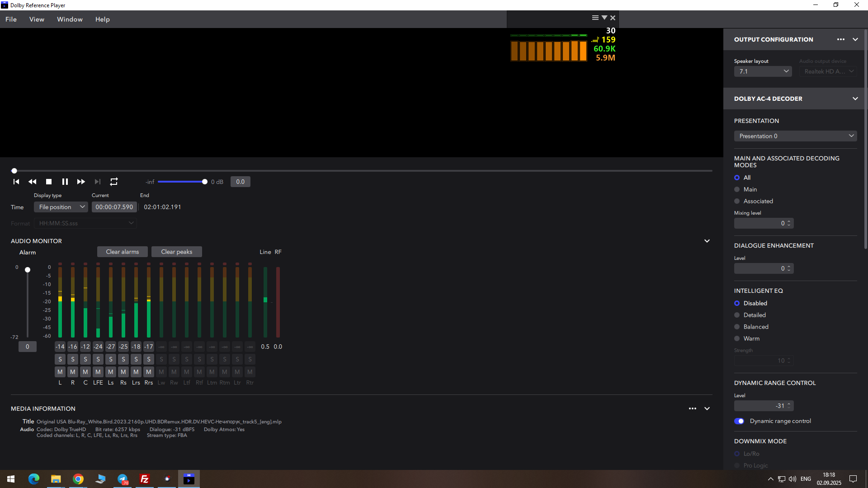Screen dimensions: 868x488
Task: Toggle the loop playback icon
Action: pyautogui.click(x=114, y=182)
